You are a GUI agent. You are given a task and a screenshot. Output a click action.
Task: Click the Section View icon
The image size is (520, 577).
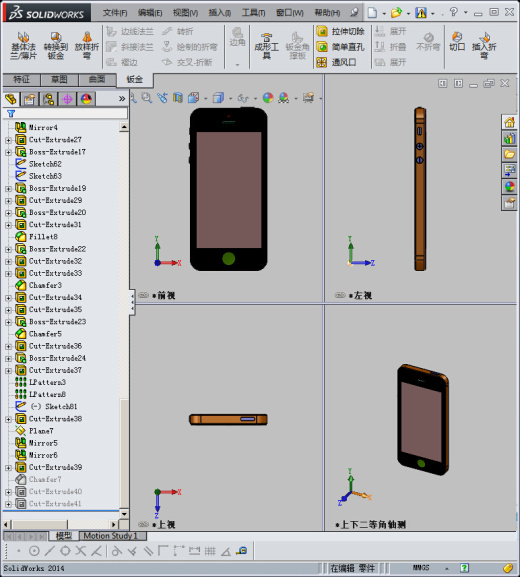(178, 98)
